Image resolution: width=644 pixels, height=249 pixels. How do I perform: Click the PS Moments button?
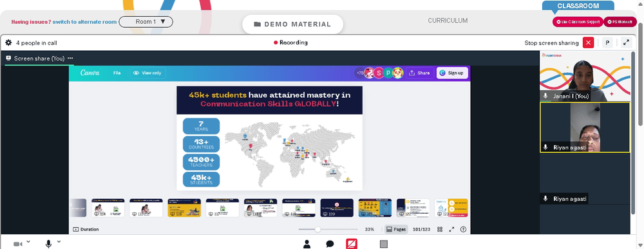pos(620,22)
